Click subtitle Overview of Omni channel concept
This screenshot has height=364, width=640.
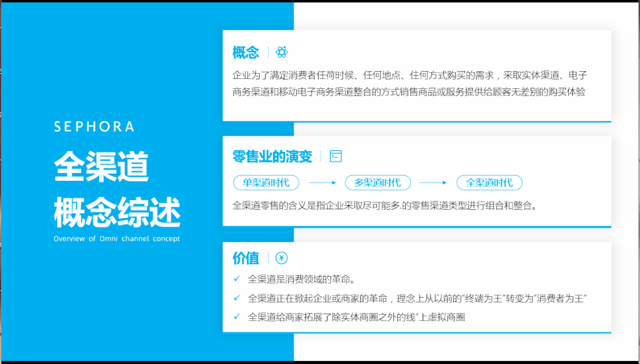point(117,239)
